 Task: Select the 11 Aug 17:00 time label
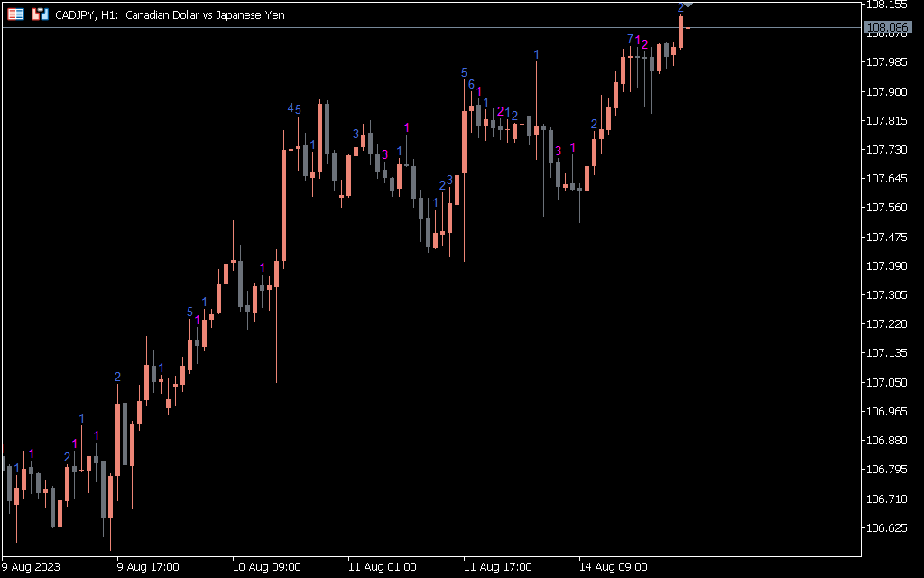click(497, 567)
